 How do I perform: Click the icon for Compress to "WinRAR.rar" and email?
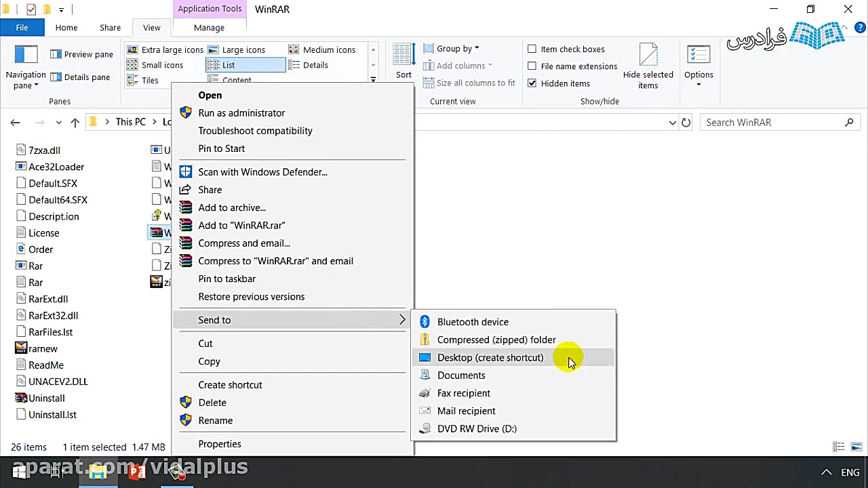(x=185, y=261)
